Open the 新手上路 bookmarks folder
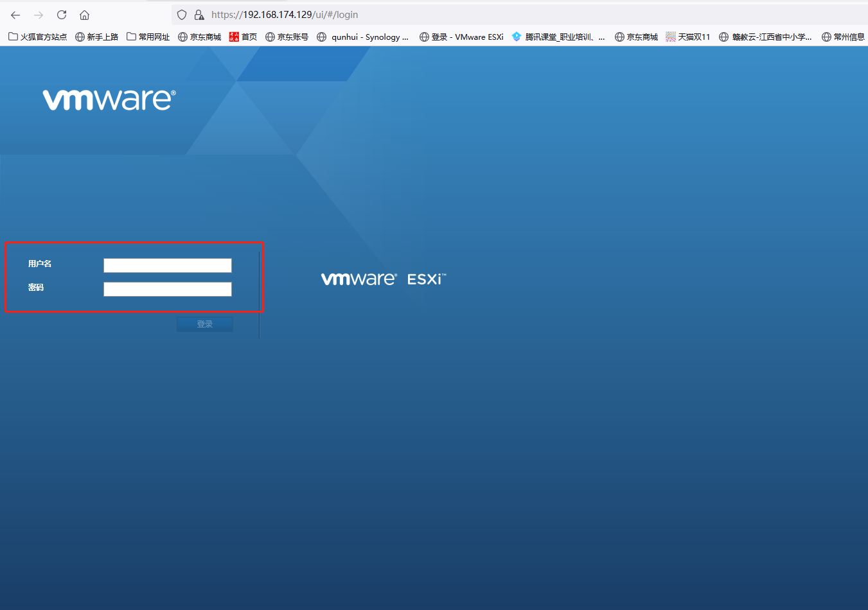Viewport: 868px width, 610px height. pyautogui.click(x=96, y=37)
